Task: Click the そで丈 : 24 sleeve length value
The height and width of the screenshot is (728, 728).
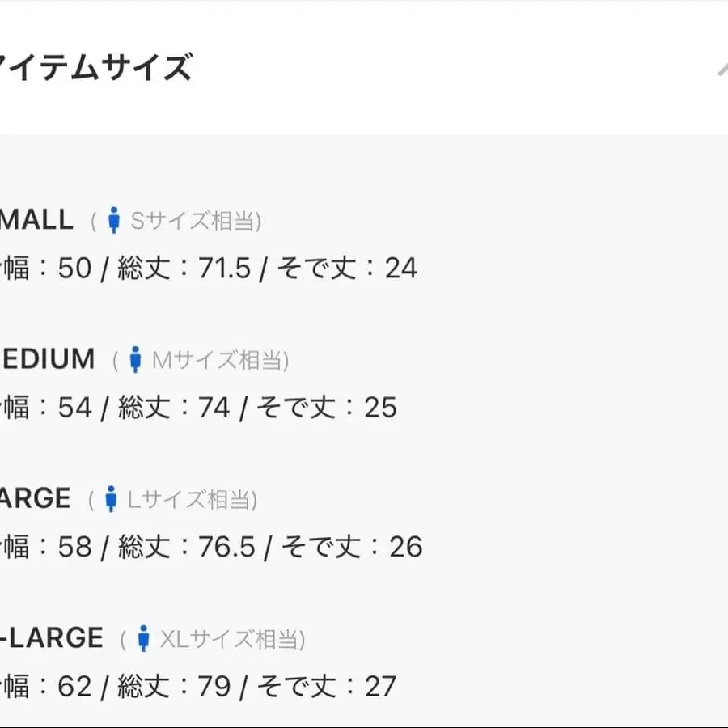Action: coord(347,269)
